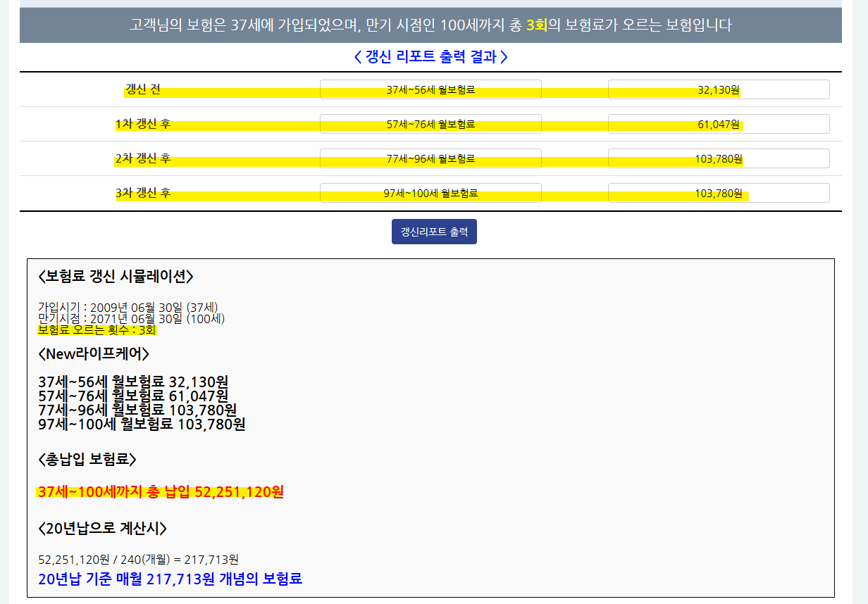Click the 61,047원 premium field
This screenshot has height=604, width=868.
(719, 124)
